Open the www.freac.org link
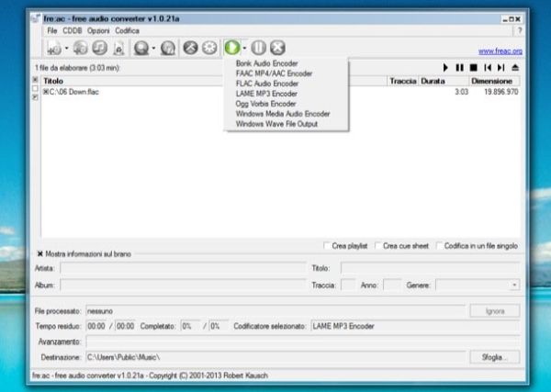The image size is (551, 392). pyautogui.click(x=500, y=50)
